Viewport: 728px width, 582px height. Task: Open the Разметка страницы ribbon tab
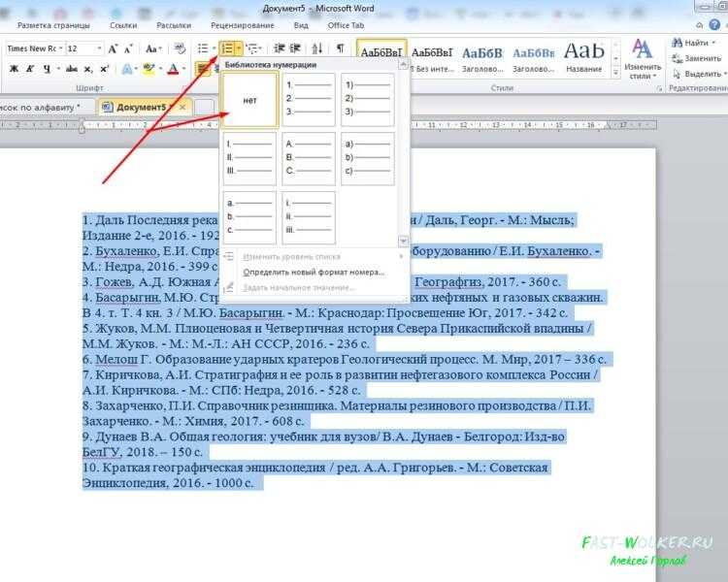tap(53, 25)
